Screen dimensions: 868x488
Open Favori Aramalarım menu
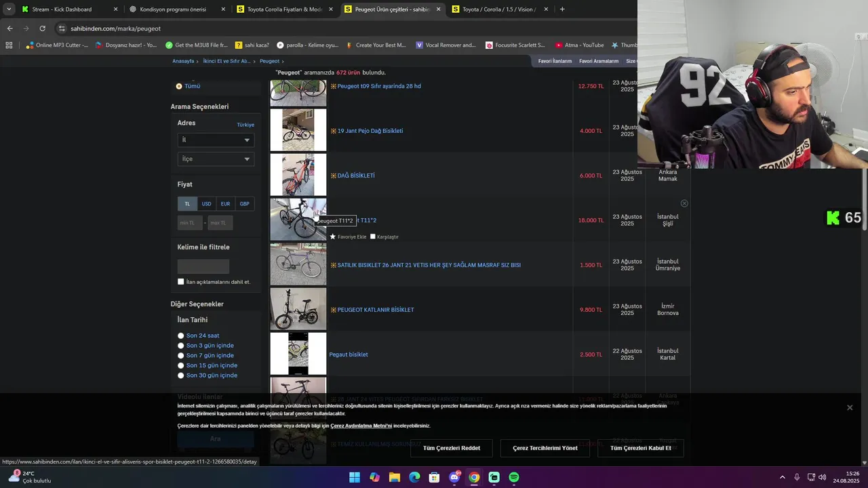tap(599, 61)
